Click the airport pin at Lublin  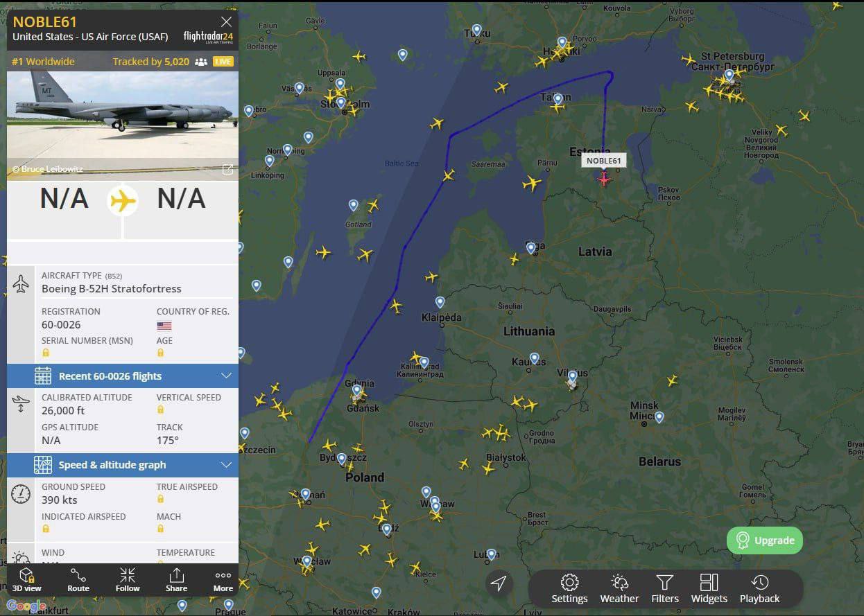coord(491,554)
